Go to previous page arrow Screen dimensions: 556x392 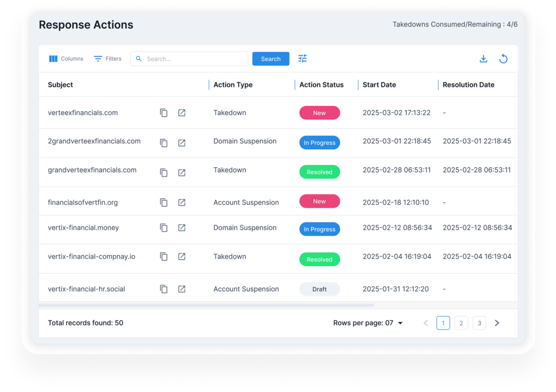pyautogui.click(x=426, y=323)
